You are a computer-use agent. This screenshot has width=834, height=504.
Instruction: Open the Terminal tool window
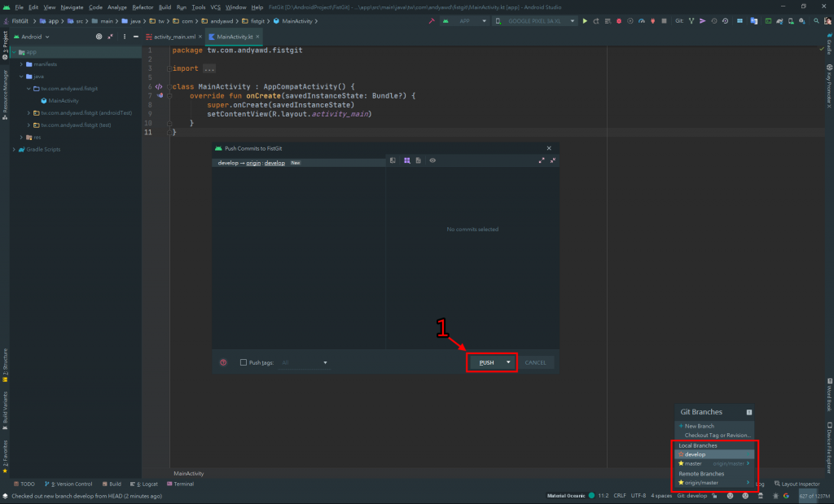click(180, 484)
